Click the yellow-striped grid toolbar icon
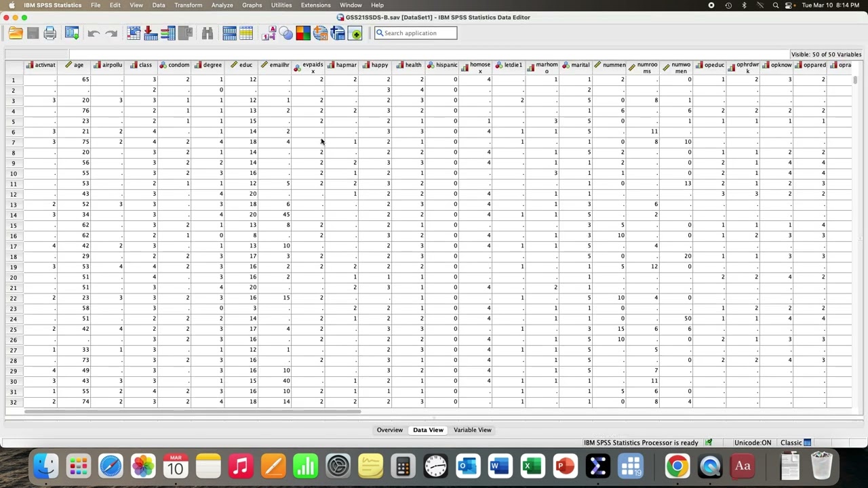 click(246, 33)
